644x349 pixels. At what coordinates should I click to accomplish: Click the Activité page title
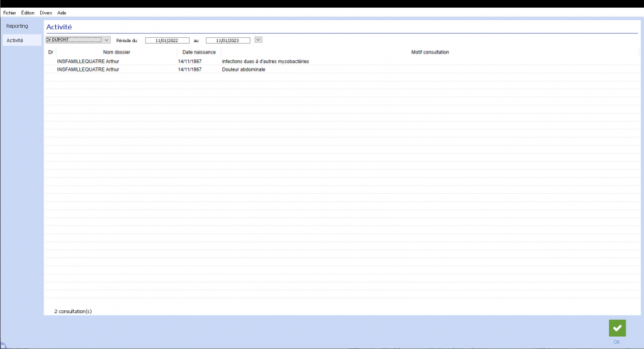(59, 26)
